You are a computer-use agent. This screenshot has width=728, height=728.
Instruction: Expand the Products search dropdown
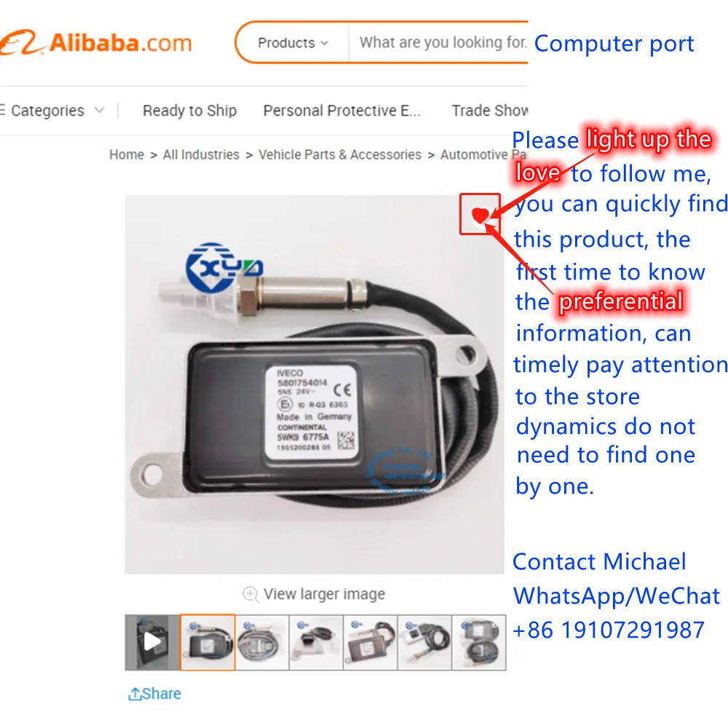(x=293, y=43)
